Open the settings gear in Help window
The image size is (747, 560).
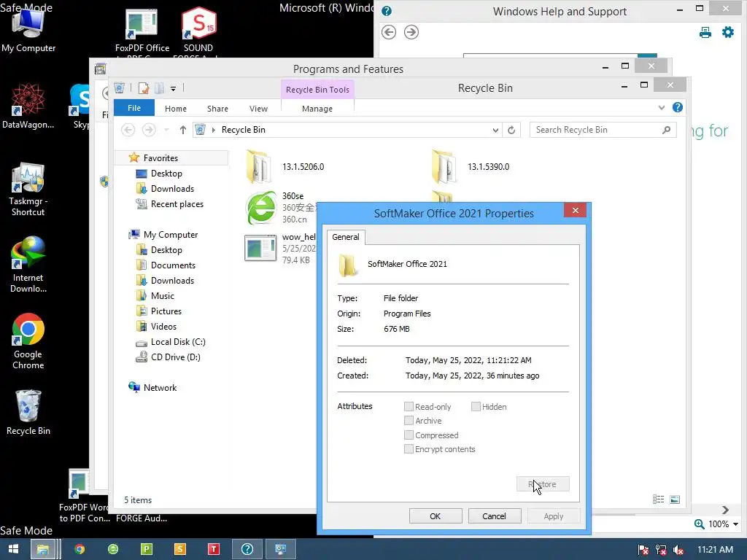728,32
